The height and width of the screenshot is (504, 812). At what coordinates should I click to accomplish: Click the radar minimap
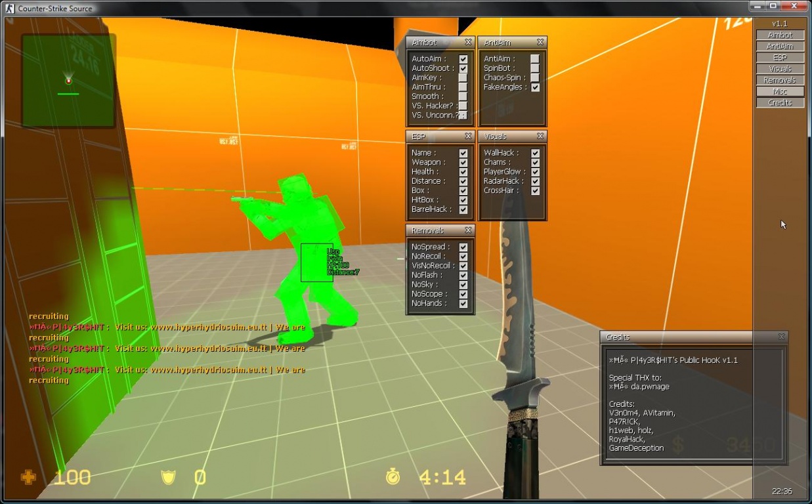point(68,80)
